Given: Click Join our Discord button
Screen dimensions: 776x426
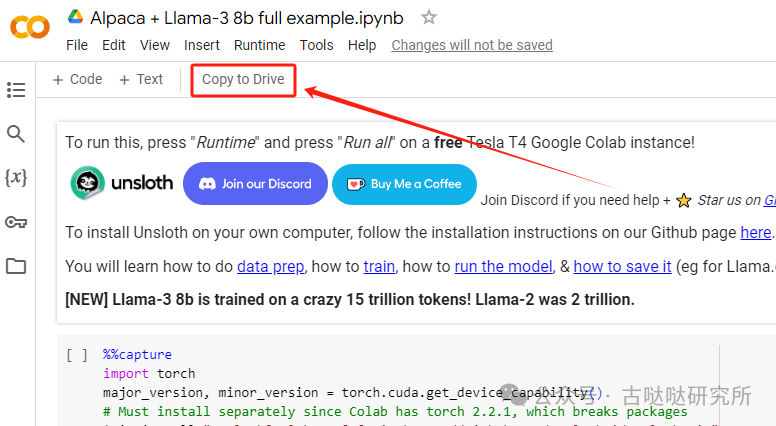Looking at the screenshot, I should pos(255,184).
